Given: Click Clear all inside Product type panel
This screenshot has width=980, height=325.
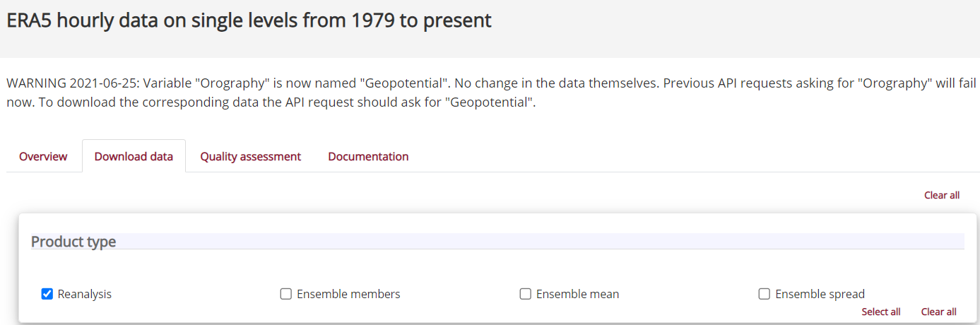Looking at the screenshot, I should pos(938,312).
